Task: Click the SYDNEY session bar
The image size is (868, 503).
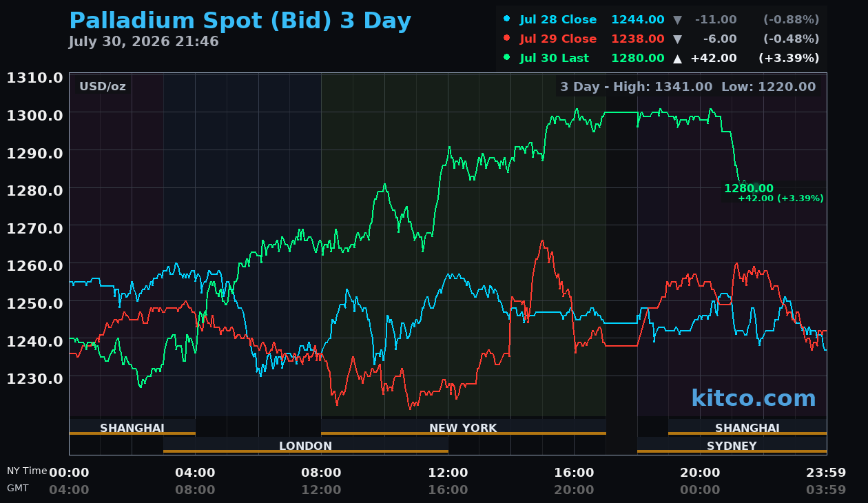Action: (x=732, y=445)
